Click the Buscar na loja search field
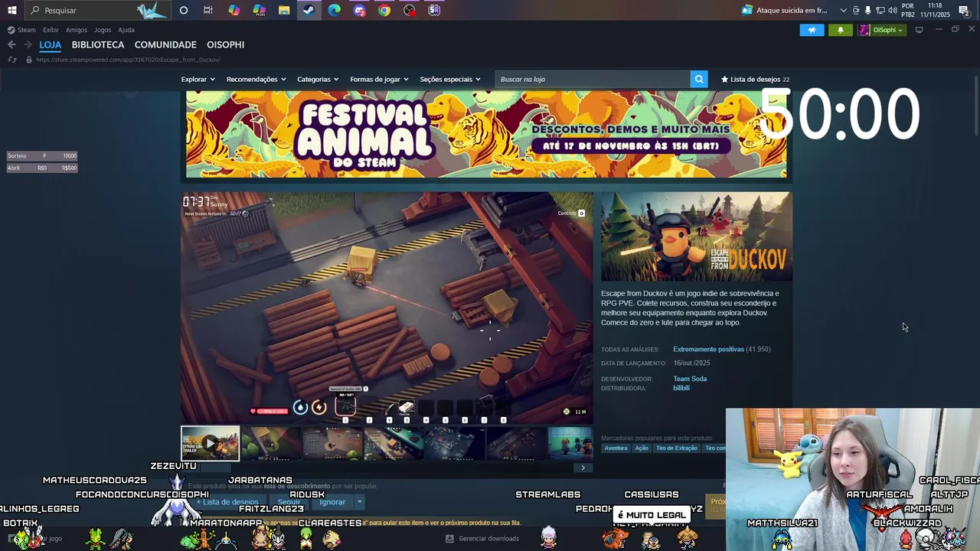Screen dimensions: 980x551 592,79
